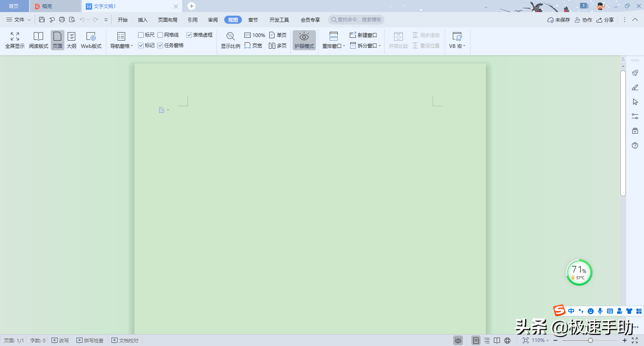Select Multiple Pages view
Screen dimensions: 644x346
click(x=278, y=46)
